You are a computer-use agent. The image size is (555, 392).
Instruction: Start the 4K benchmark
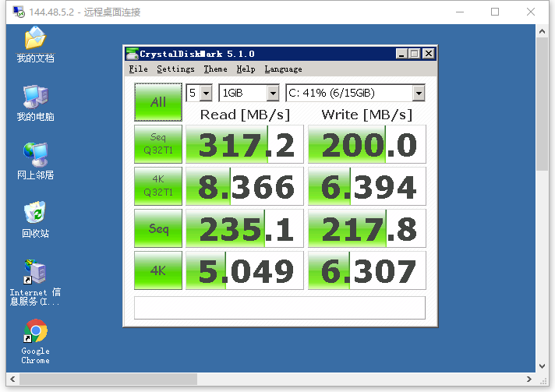(x=158, y=270)
